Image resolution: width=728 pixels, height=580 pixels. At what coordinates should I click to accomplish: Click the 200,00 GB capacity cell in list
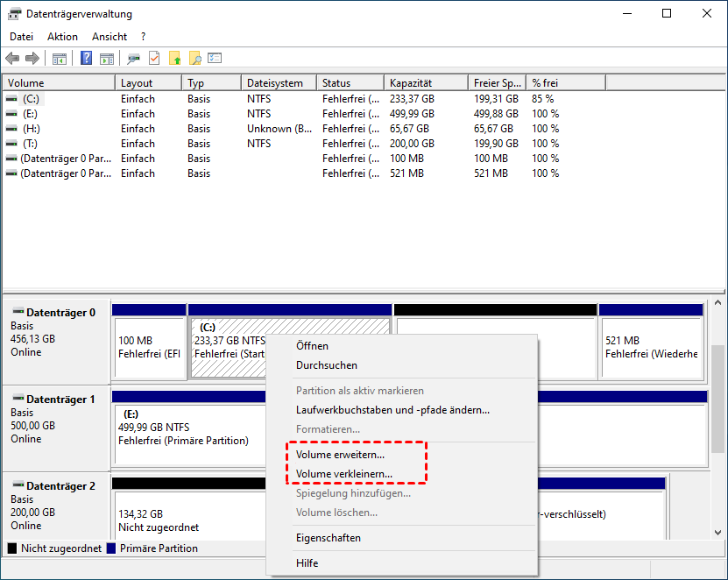(x=412, y=144)
